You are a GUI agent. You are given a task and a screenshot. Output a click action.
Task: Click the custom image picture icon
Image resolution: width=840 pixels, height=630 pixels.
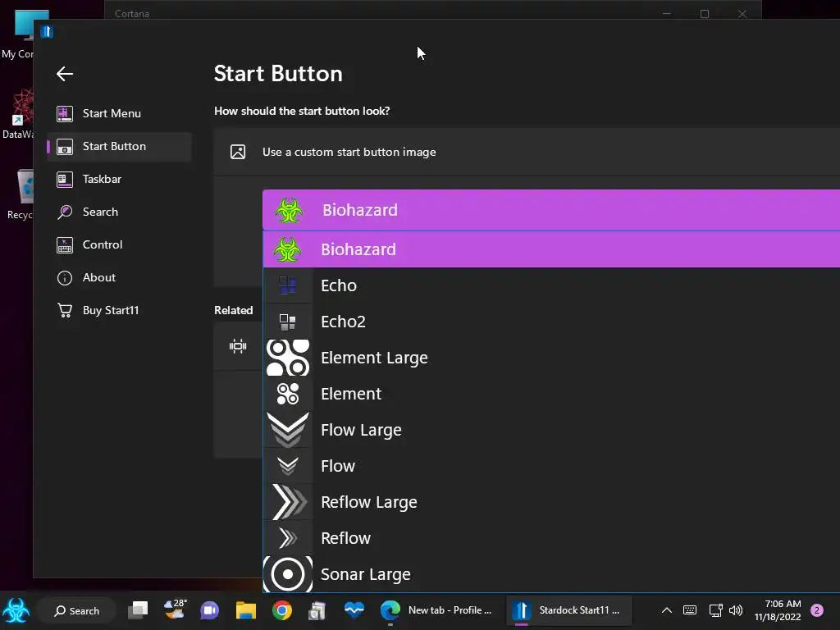238,152
